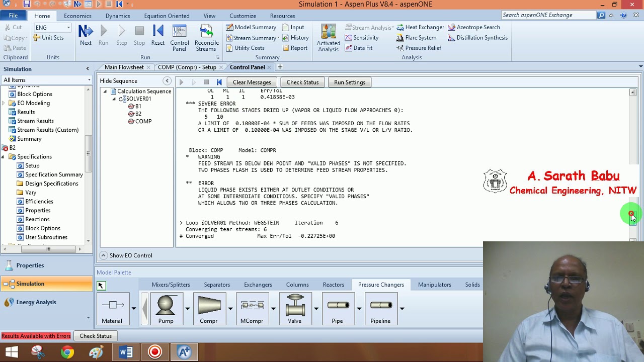This screenshot has width=644, height=362.
Task: Expand Compr model options arrow
Action: tap(230, 309)
